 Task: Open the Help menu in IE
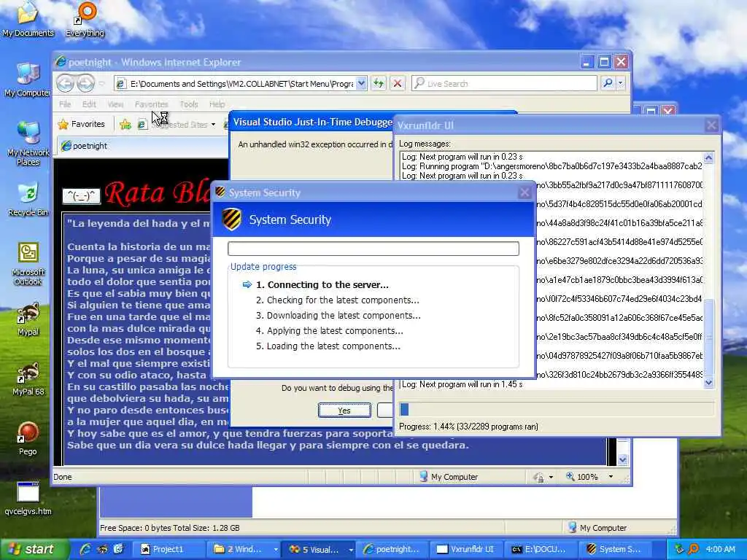(x=217, y=104)
